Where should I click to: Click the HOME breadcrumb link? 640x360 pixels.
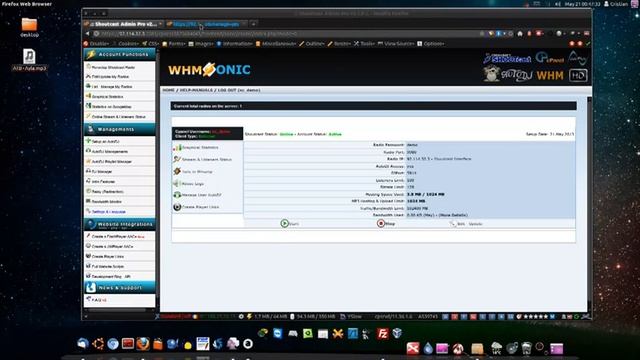point(168,90)
